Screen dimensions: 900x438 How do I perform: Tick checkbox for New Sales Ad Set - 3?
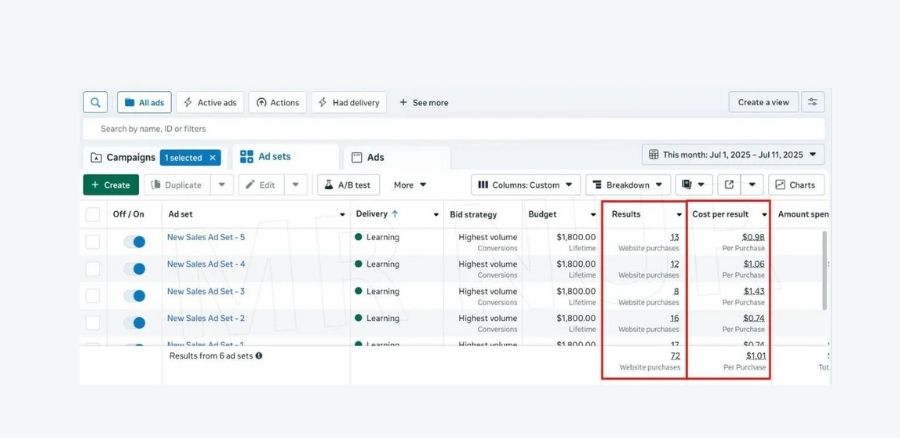[92, 296]
